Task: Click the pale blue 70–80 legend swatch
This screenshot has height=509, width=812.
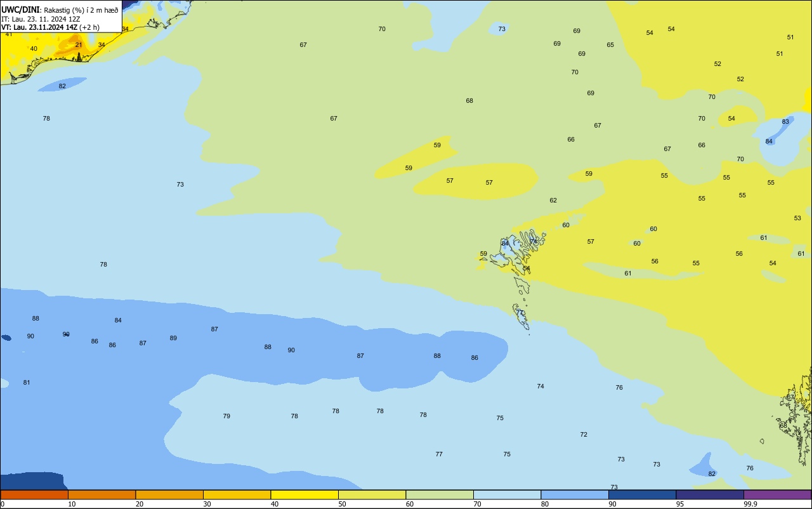Action: 507,494
